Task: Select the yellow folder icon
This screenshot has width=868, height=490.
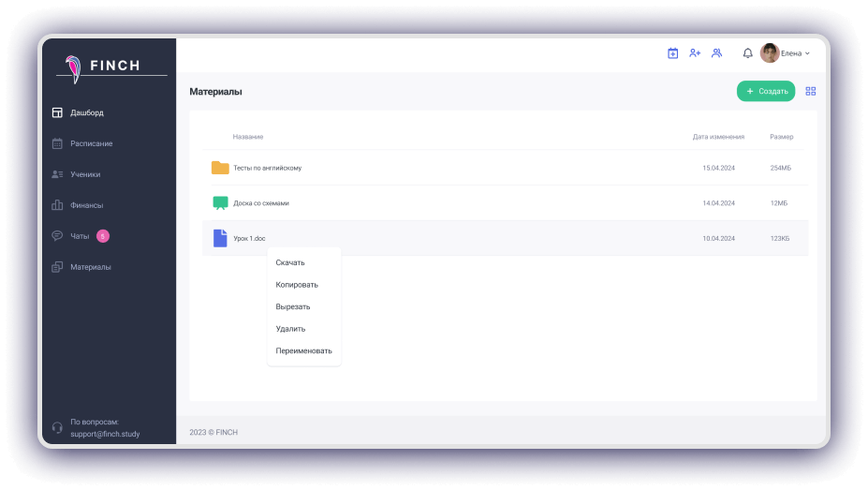Action: pyautogui.click(x=220, y=168)
